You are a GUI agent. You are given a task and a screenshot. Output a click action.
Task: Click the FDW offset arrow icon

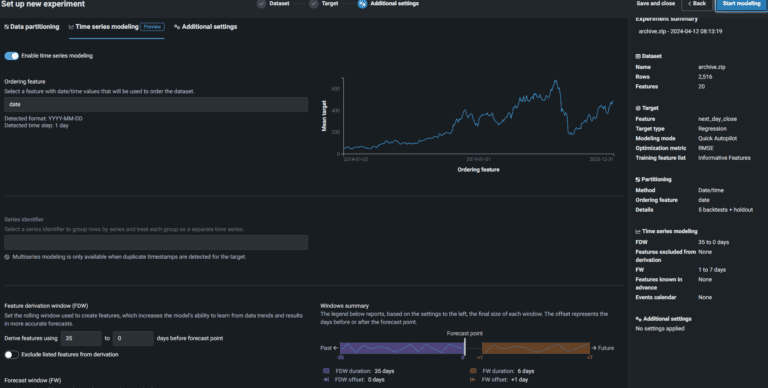pyautogui.click(x=326, y=380)
